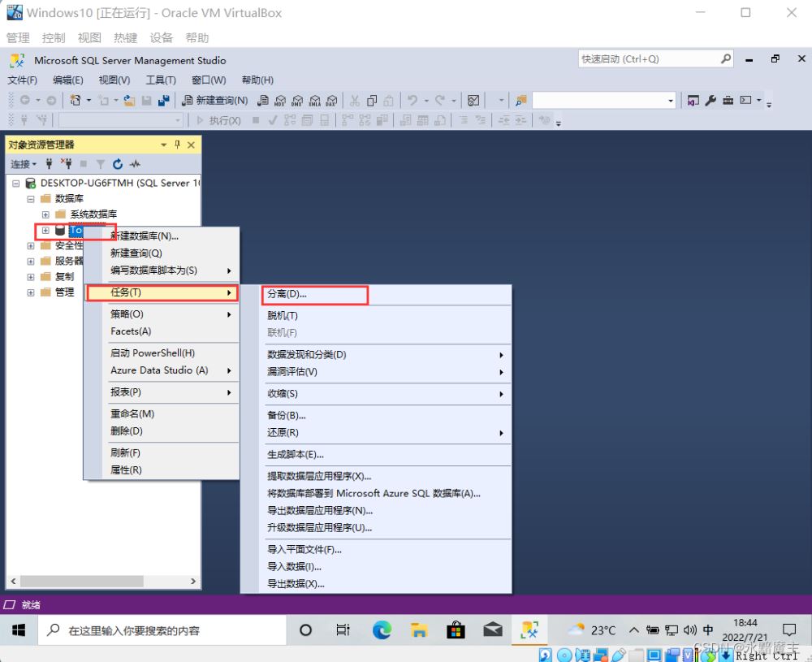Close the 对象资源管理器 panel
Image resolution: width=812 pixels, height=662 pixels.
point(191,145)
